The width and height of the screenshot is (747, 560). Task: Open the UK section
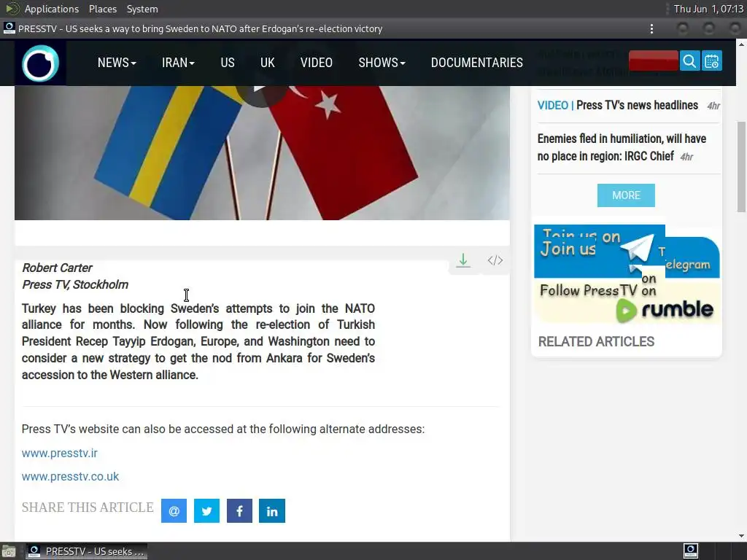267,63
